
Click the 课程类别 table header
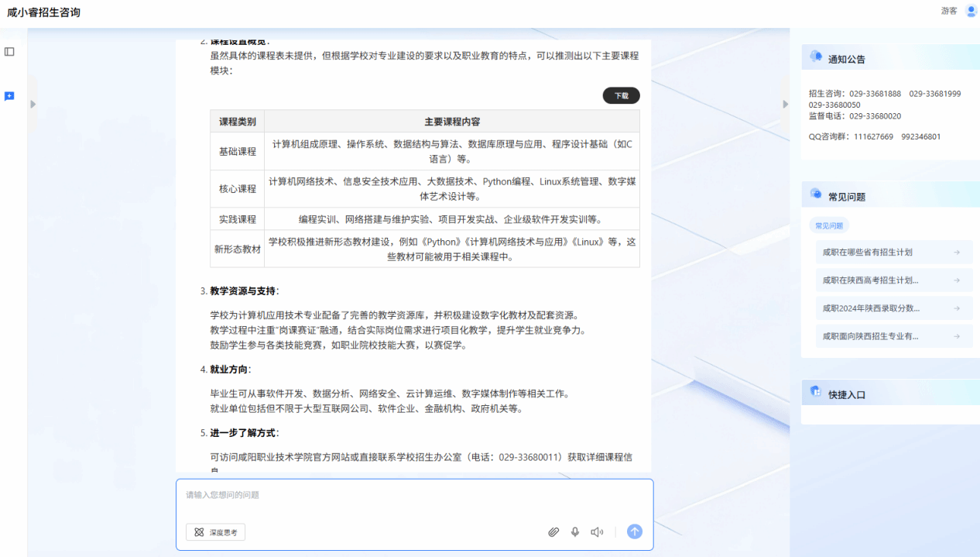click(x=237, y=122)
